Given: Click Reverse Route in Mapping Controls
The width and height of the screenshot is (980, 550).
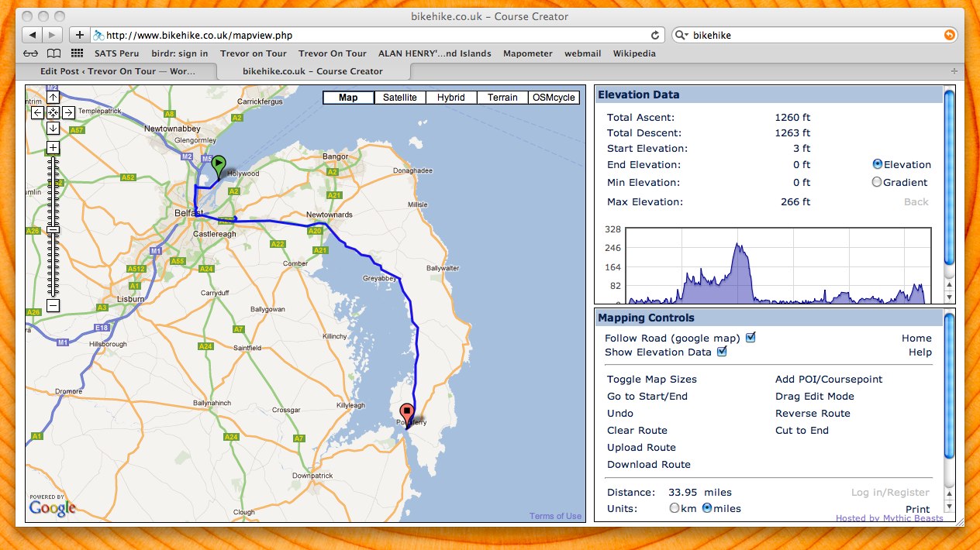Looking at the screenshot, I should [813, 414].
